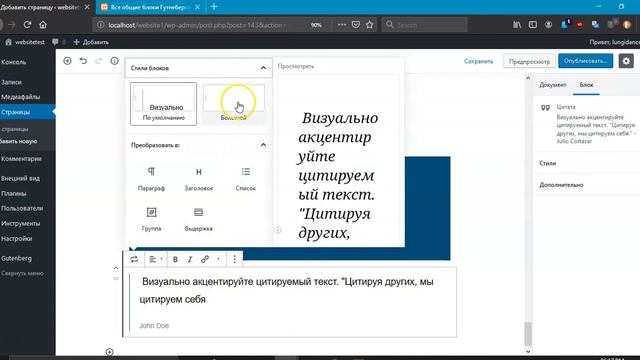
Task: Open the comments icon in the admin bar
Action: 56,42
